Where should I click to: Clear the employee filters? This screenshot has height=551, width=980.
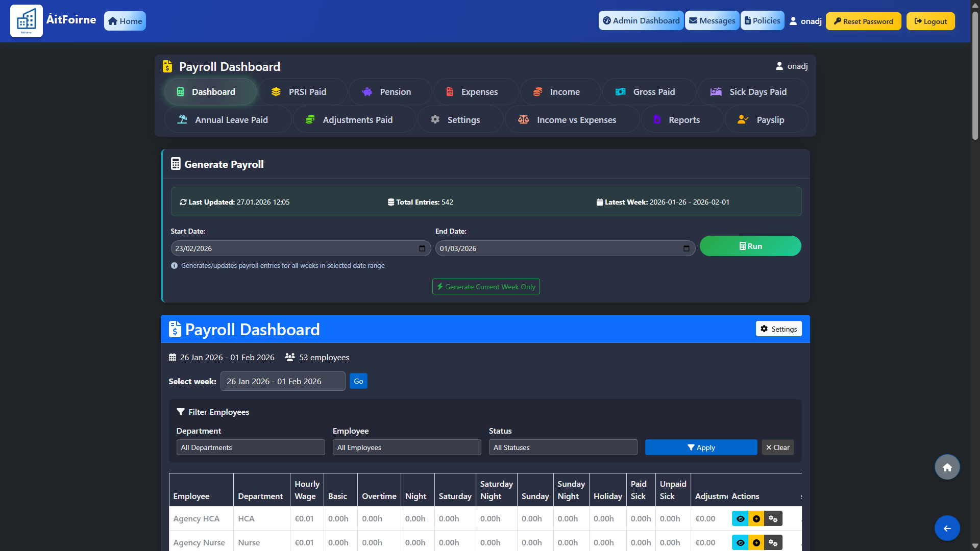tap(777, 447)
